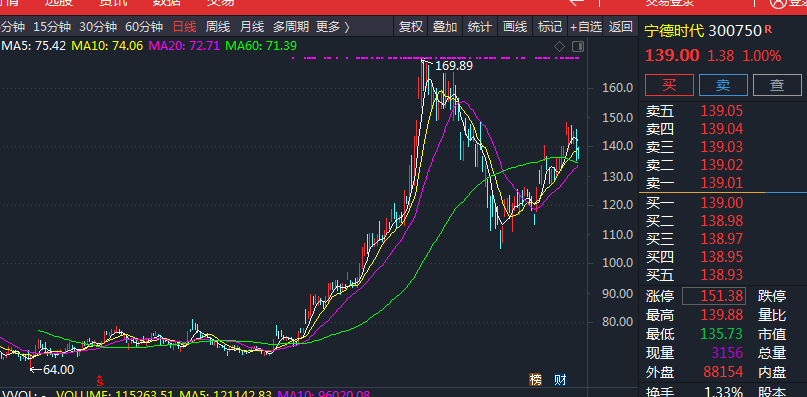This screenshot has height=397, width=807.
Task: Click the 换手 1.33% value
Action: pyautogui.click(x=725, y=391)
